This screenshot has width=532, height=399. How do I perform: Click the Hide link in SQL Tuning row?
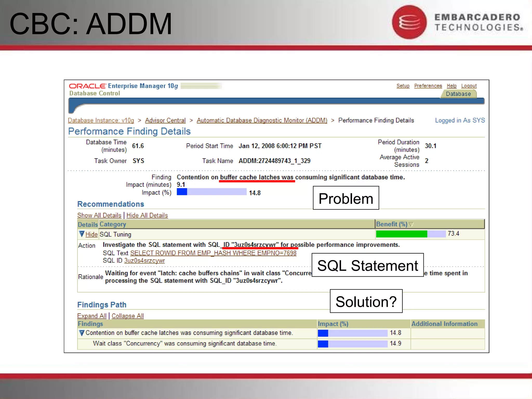pos(91,234)
